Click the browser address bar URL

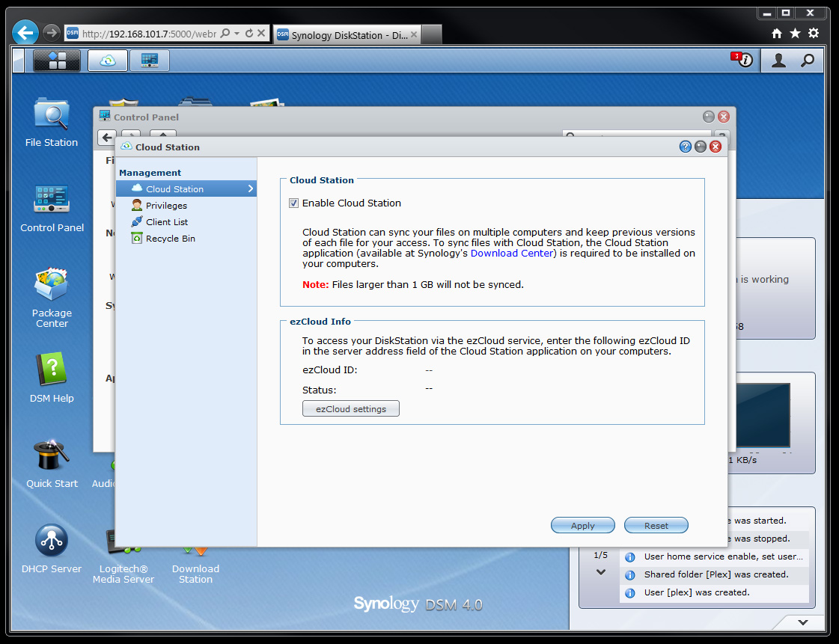pos(149,34)
